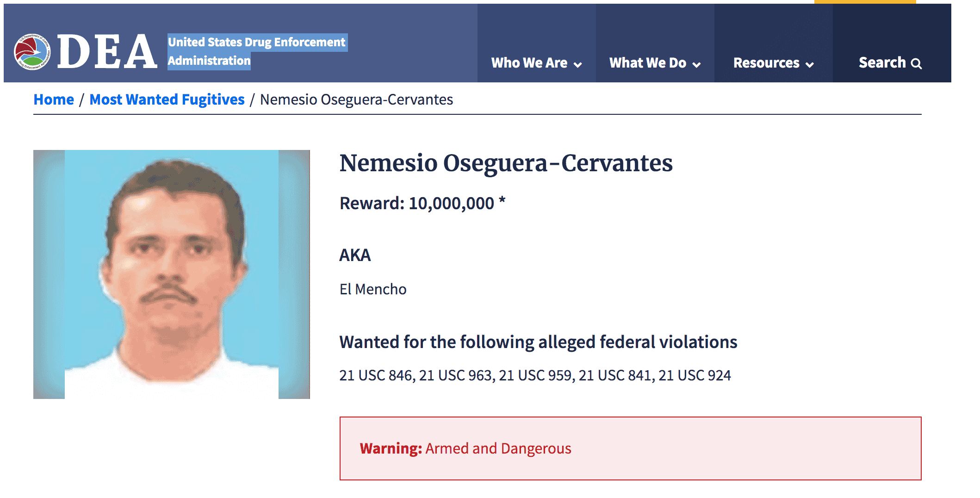This screenshot has height=498, width=980.
Task: Click the Nemesio Oseguera-Cervantes page heading
Action: 506,163
